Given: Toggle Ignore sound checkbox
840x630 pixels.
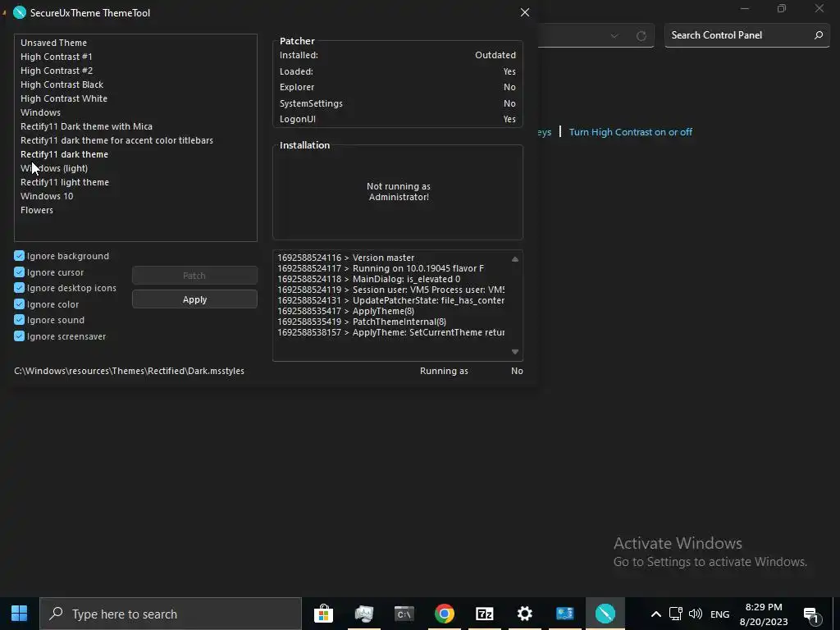Looking at the screenshot, I should pos(20,320).
